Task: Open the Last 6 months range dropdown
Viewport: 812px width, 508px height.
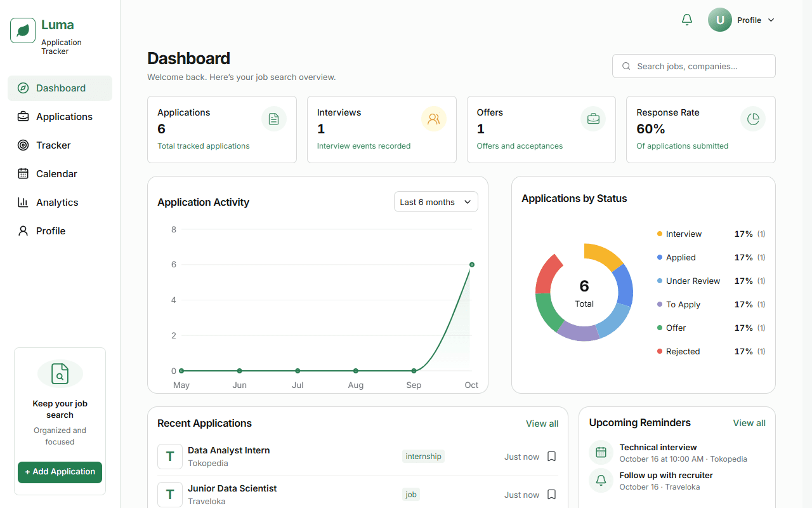Action: [436, 202]
